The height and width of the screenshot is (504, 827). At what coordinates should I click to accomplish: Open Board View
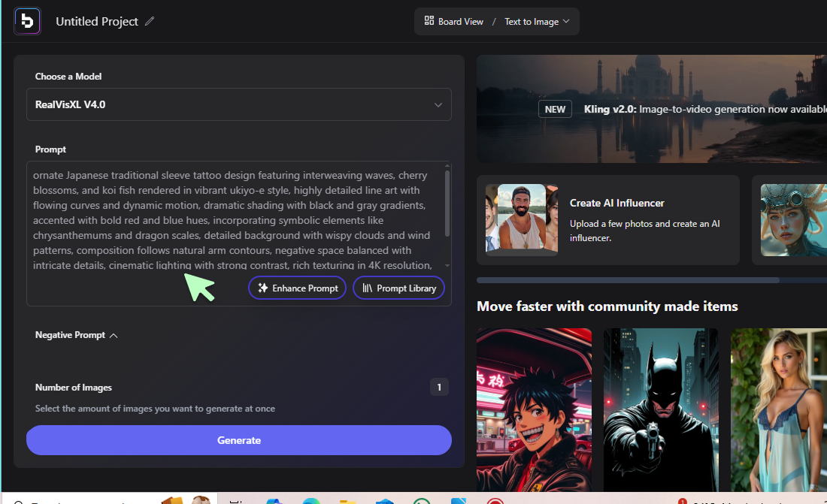click(x=454, y=22)
